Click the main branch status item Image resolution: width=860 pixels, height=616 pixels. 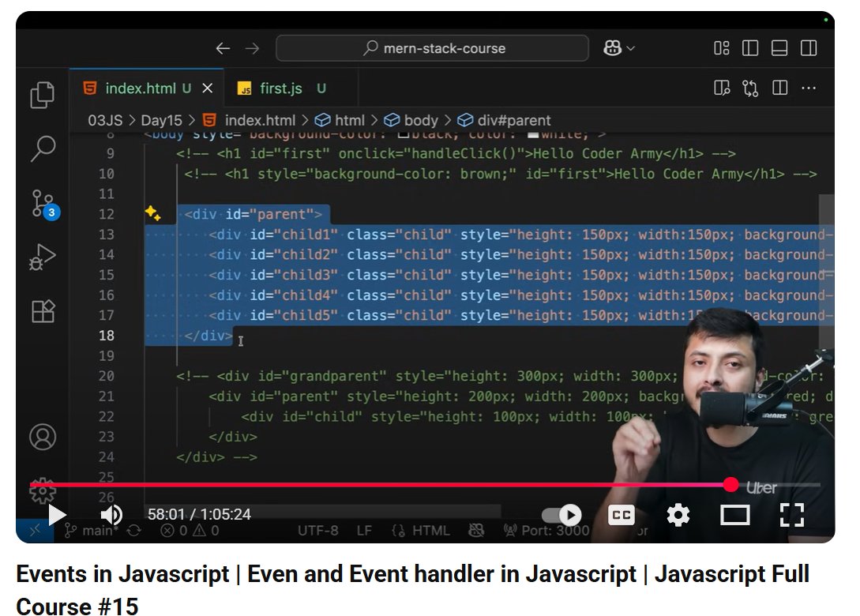point(91,531)
